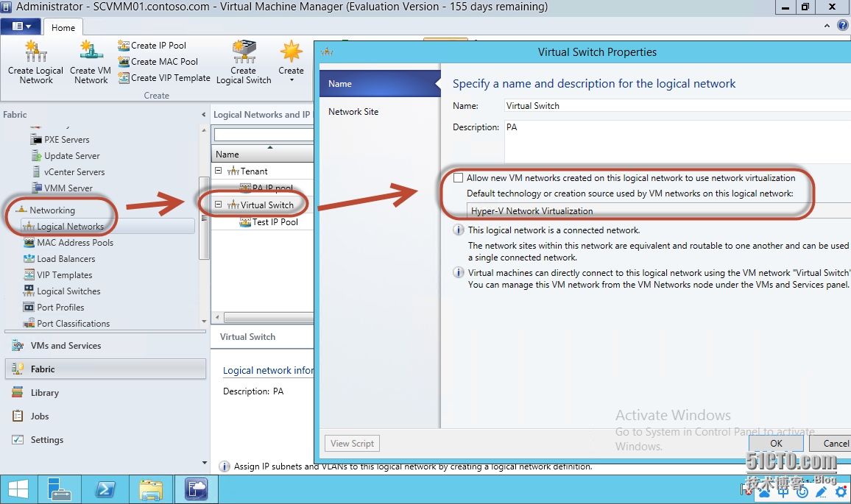Click the Create VM Network icon

[x=91, y=51]
